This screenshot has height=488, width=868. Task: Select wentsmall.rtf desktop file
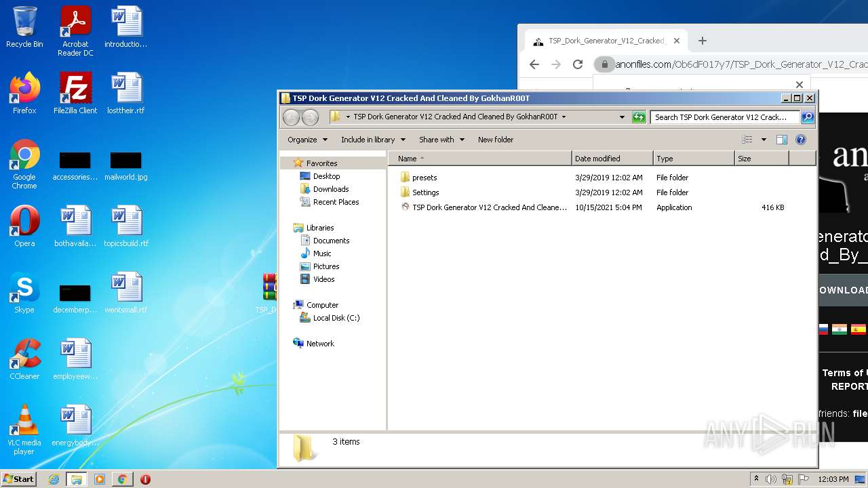tap(126, 293)
